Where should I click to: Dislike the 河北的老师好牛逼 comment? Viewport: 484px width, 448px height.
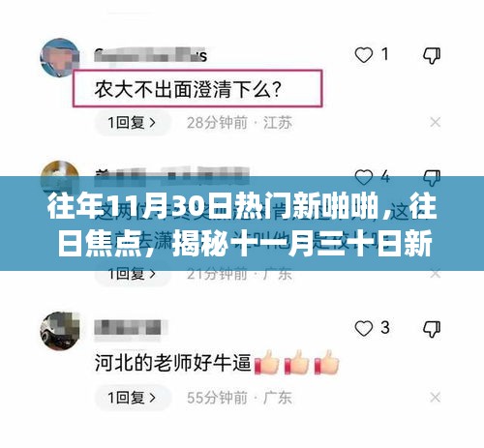(432, 329)
